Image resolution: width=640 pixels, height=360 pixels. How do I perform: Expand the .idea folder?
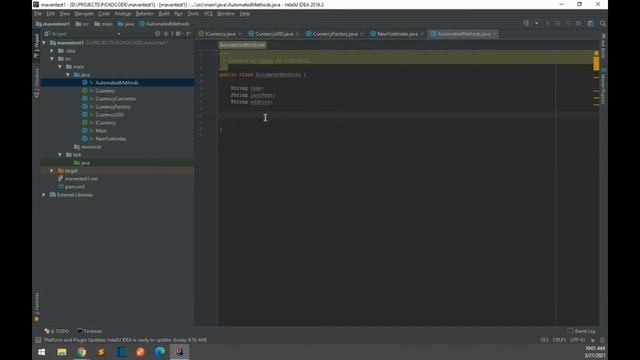52,51
